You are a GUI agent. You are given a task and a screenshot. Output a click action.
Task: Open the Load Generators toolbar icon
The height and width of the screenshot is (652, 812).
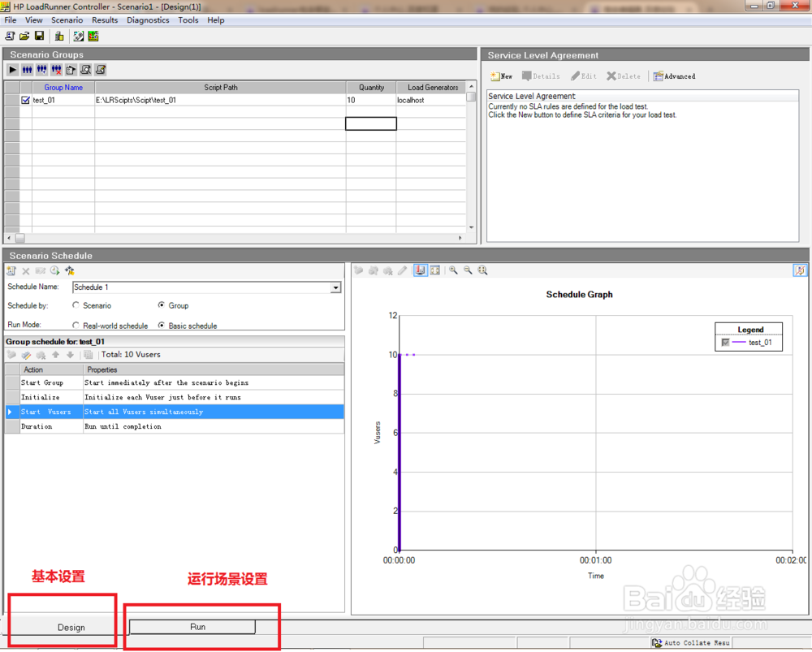coord(59,36)
